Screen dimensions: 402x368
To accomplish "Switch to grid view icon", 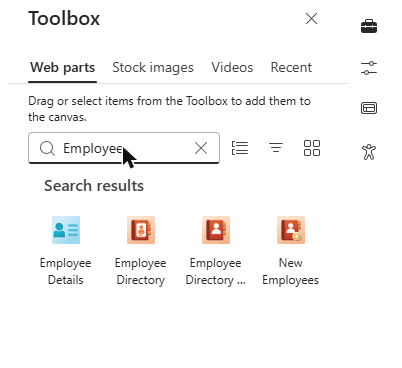I will (x=312, y=148).
